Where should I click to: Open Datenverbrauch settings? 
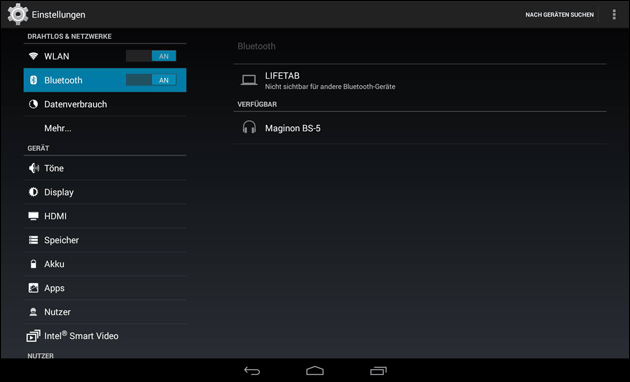coord(105,104)
